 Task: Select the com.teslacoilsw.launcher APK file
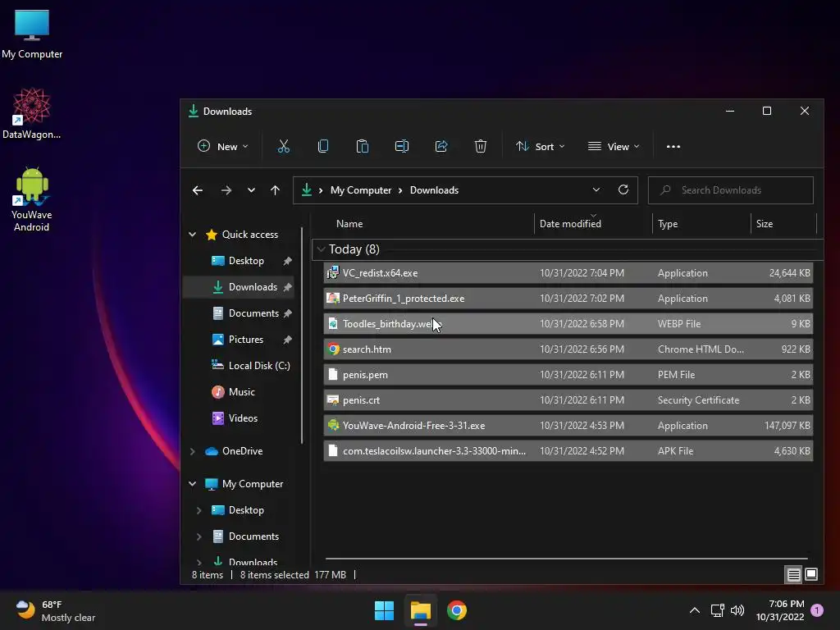coord(568,451)
